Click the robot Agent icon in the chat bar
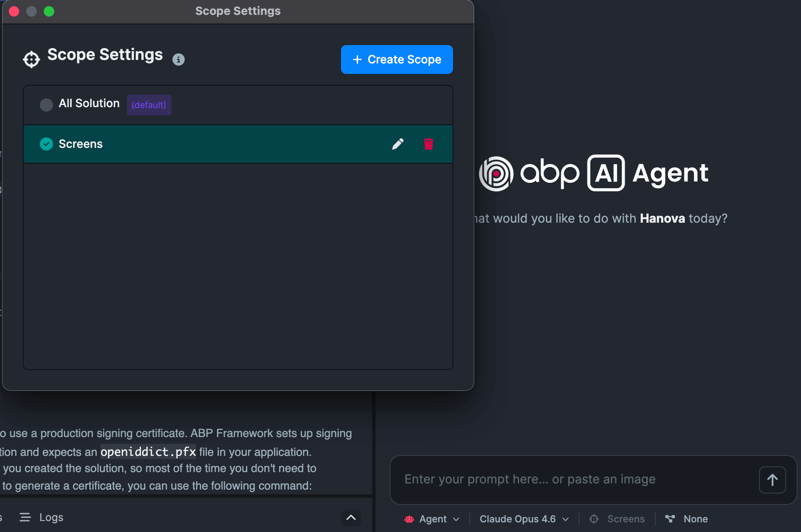The height and width of the screenshot is (532, 801). [x=409, y=519]
